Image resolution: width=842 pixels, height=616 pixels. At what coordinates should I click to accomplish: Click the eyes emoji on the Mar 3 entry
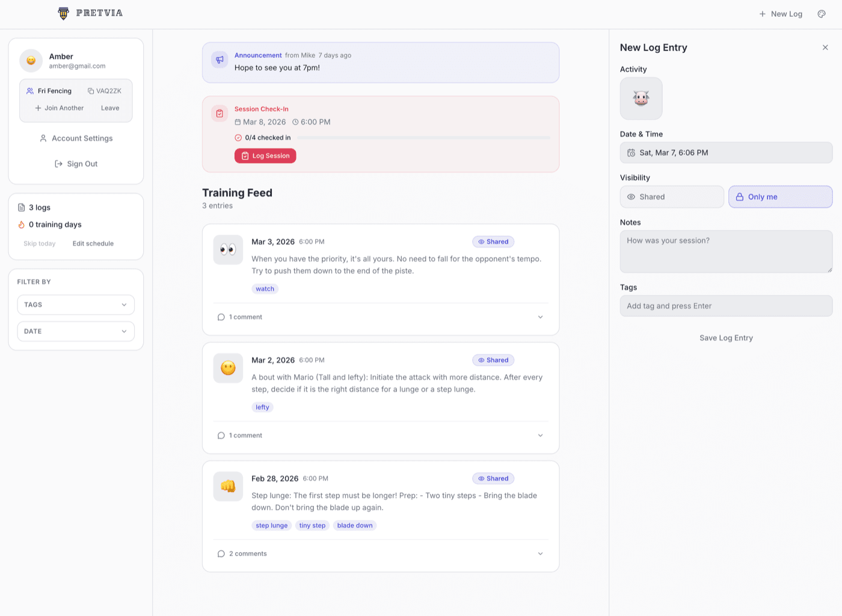(x=228, y=249)
